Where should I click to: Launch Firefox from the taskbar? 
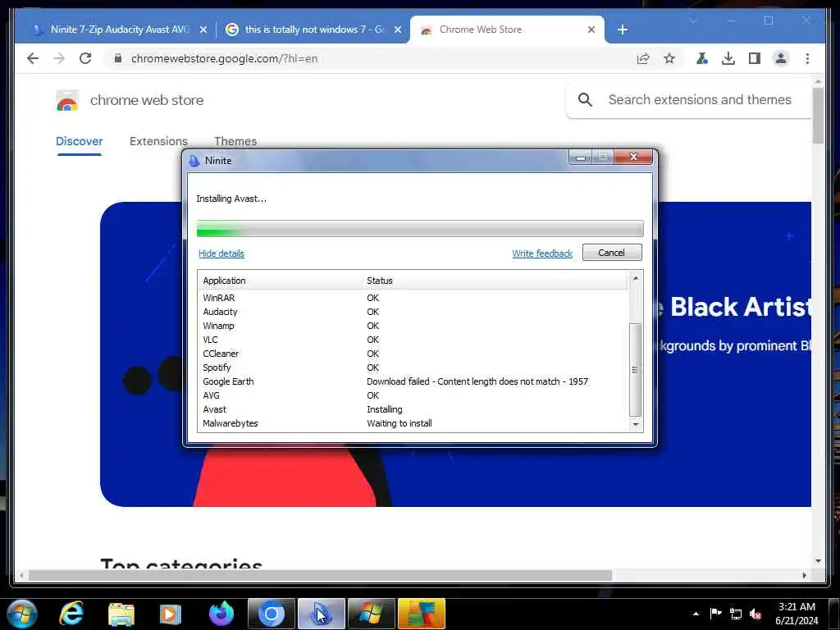pyautogui.click(x=221, y=614)
